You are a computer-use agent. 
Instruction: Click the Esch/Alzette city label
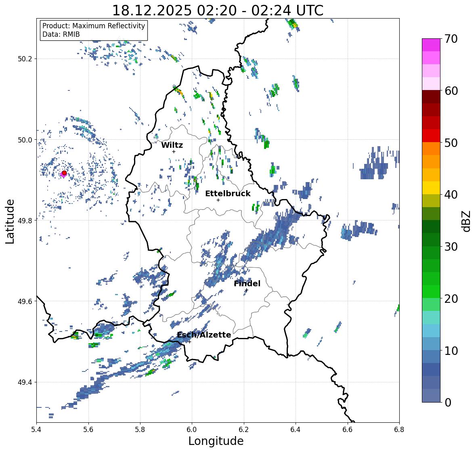coord(204,335)
